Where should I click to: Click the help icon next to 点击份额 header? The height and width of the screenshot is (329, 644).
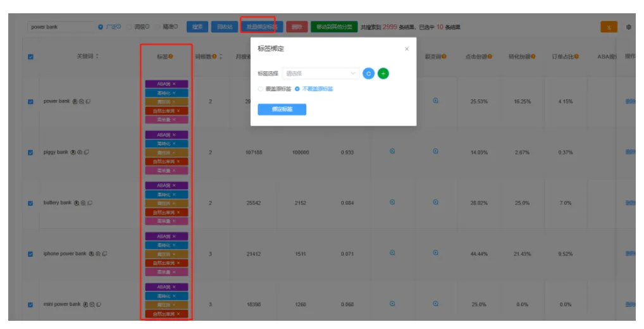click(x=490, y=57)
